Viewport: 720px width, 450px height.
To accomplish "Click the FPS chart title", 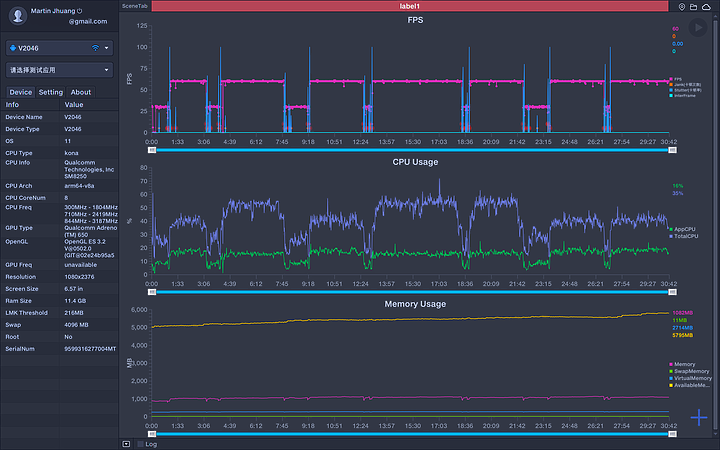I will pyautogui.click(x=415, y=20).
